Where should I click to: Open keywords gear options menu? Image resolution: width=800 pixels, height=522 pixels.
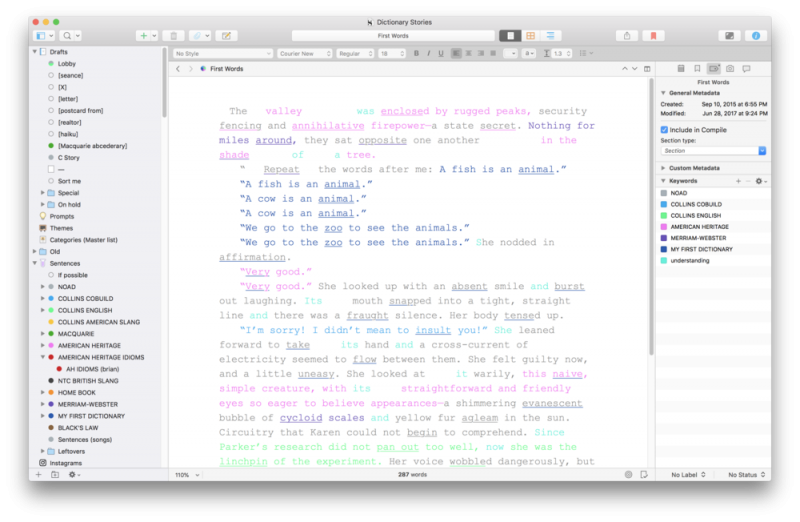[760, 181]
